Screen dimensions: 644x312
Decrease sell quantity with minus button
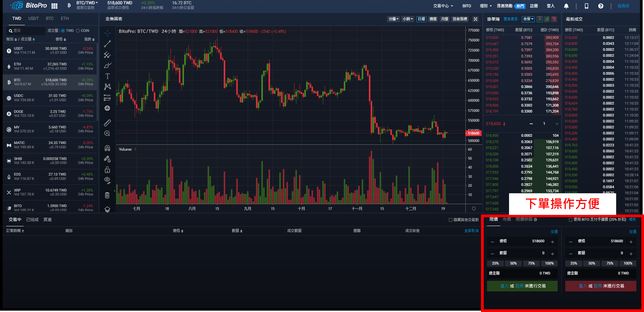click(571, 254)
